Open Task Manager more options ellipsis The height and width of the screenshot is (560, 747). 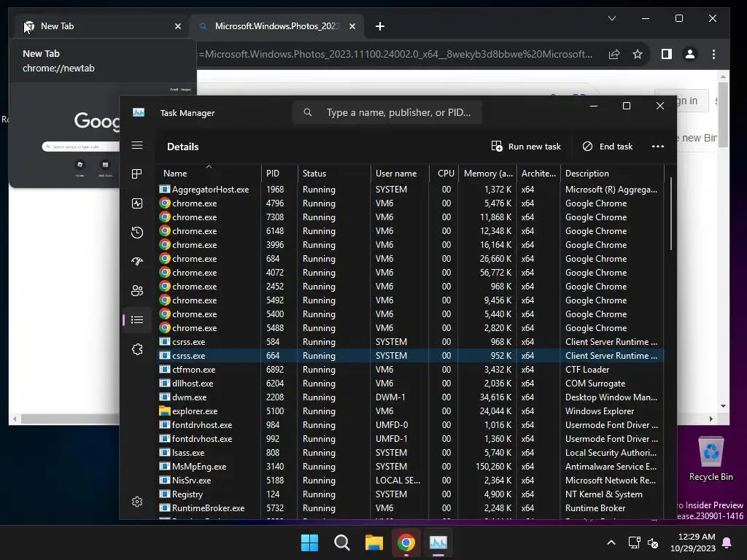657,146
